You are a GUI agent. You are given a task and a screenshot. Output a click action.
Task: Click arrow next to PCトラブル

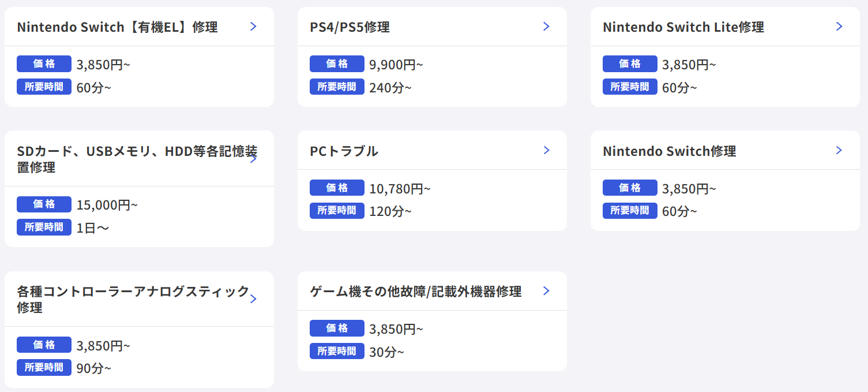pos(547,151)
